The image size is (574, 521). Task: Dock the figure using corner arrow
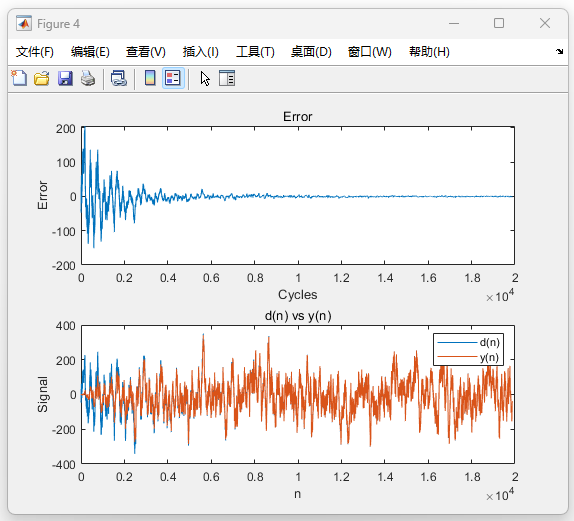pyautogui.click(x=559, y=52)
